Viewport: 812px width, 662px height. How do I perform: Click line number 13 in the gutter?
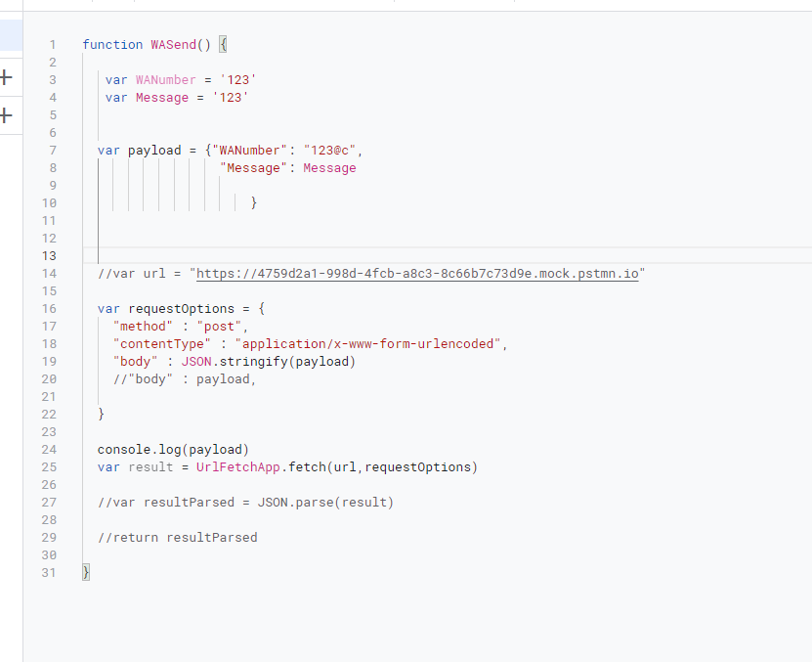pos(49,256)
